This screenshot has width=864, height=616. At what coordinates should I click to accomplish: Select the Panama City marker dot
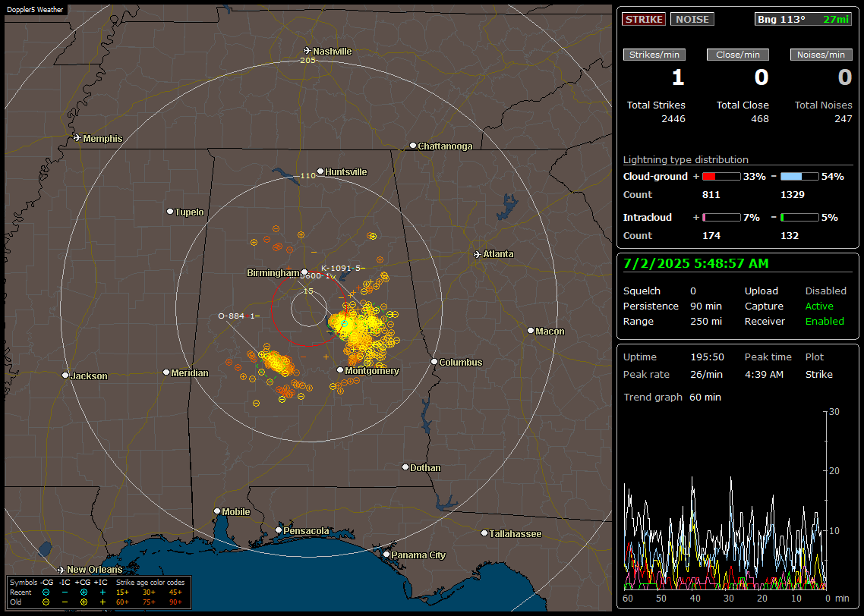point(386,555)
